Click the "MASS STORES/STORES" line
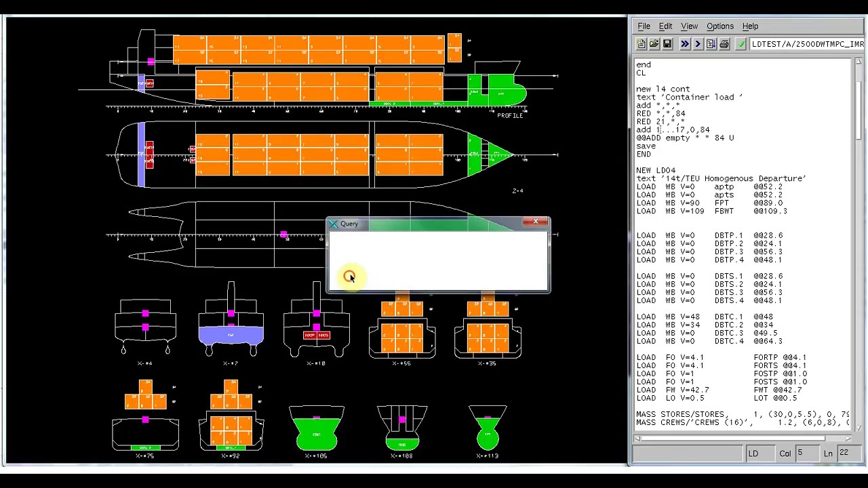Screen dimensions: 868x488 point(742,414)
